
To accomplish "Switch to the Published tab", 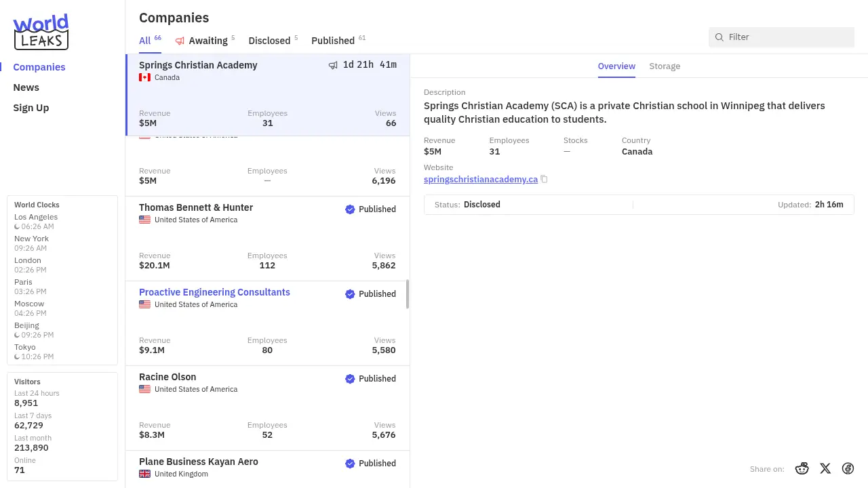I will pyautogui.click(x=333, y=41).
